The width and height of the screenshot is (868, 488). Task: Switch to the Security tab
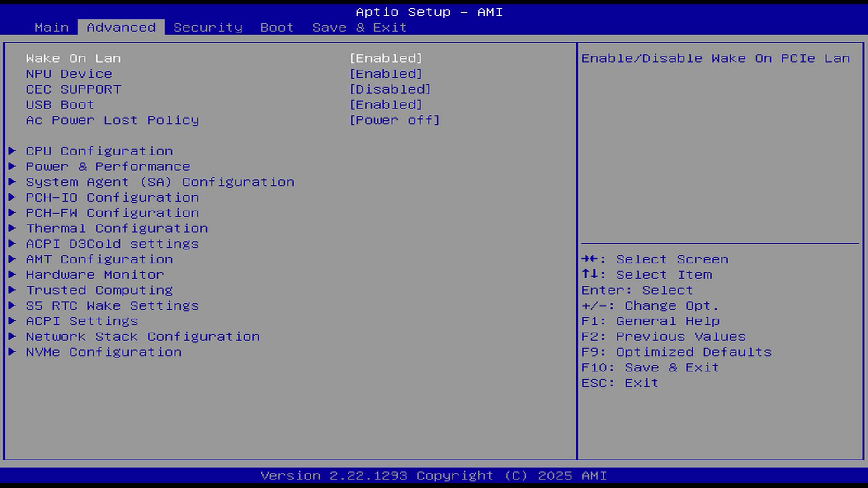208,28
